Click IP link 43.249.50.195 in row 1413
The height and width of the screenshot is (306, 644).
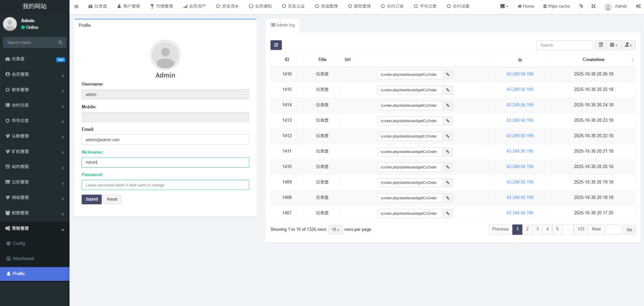(x=520, y=121)
